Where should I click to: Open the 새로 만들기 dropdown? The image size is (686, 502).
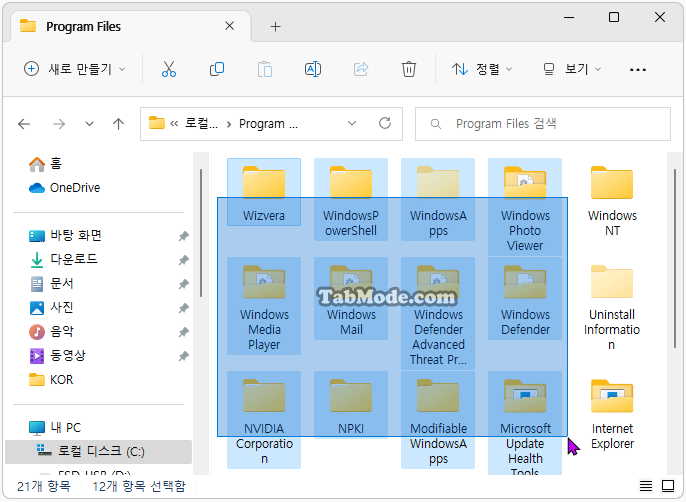click(x=74, y=69)
